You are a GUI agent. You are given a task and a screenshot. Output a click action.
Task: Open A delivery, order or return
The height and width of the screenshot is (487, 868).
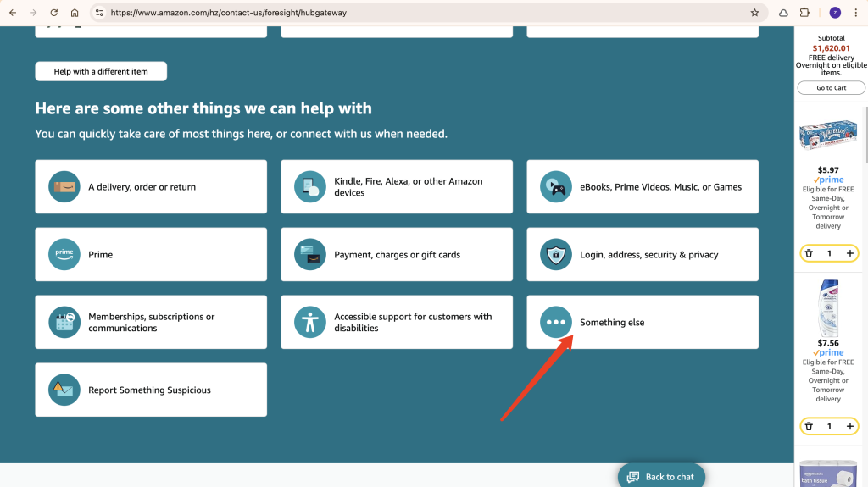[x=151, y=187]
